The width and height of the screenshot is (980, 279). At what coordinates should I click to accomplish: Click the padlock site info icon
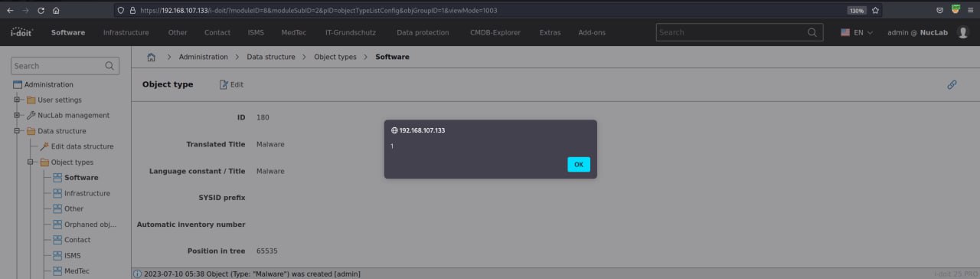tap(132, 11)
